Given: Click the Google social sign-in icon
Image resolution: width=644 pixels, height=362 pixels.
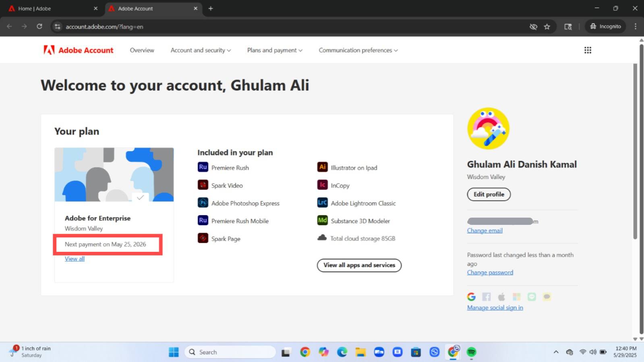Looking at the screenshot, I should coord(471,297).
